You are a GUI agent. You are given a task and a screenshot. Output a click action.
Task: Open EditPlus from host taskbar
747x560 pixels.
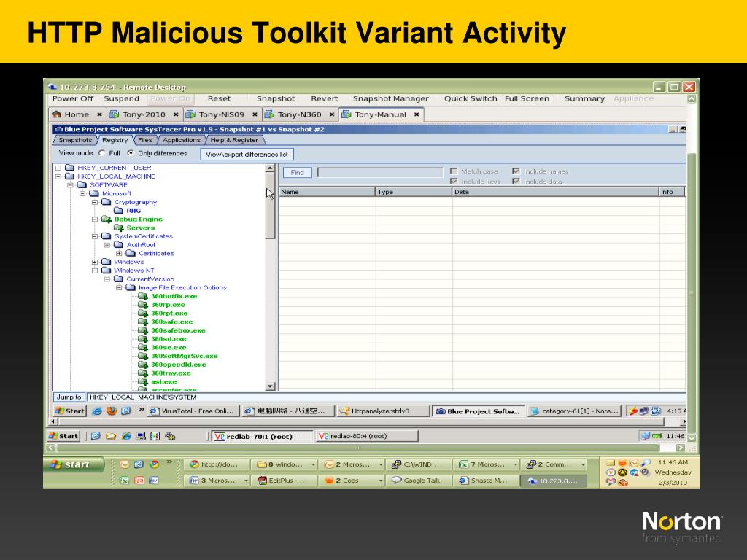pyautogui.click(x=283, y=481)
